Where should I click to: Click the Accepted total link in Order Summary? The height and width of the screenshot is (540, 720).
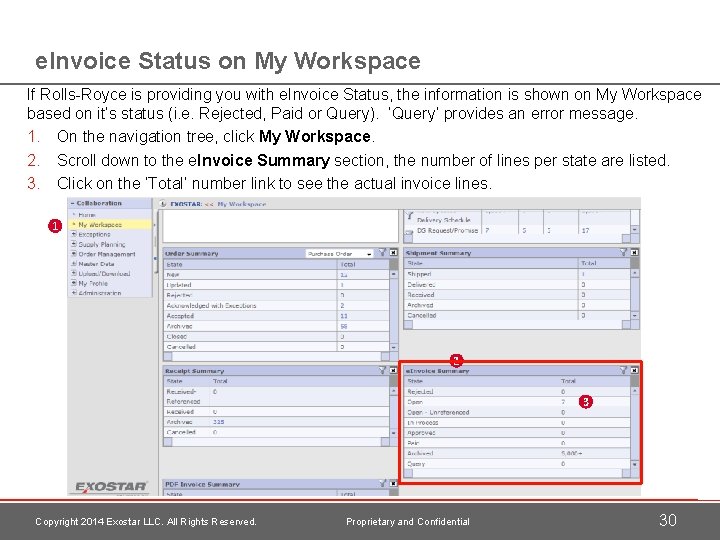click(x=344, y=316)
